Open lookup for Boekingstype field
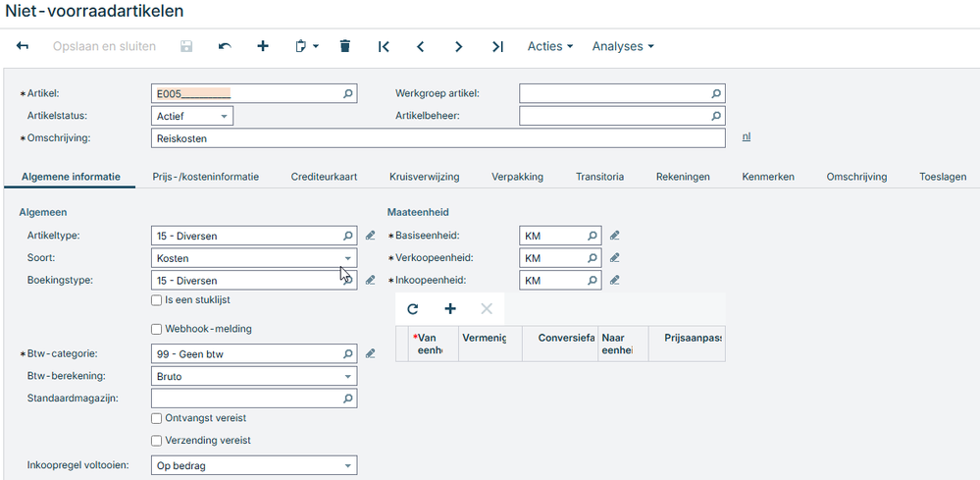Screen dimensions: 980x480 point(348,280)
